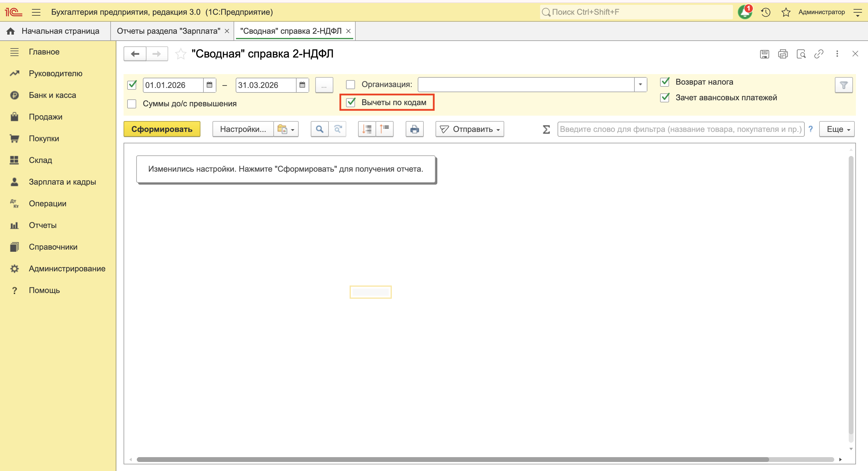
Task: Click the magnifier find icon
Action: pos(319,129)
